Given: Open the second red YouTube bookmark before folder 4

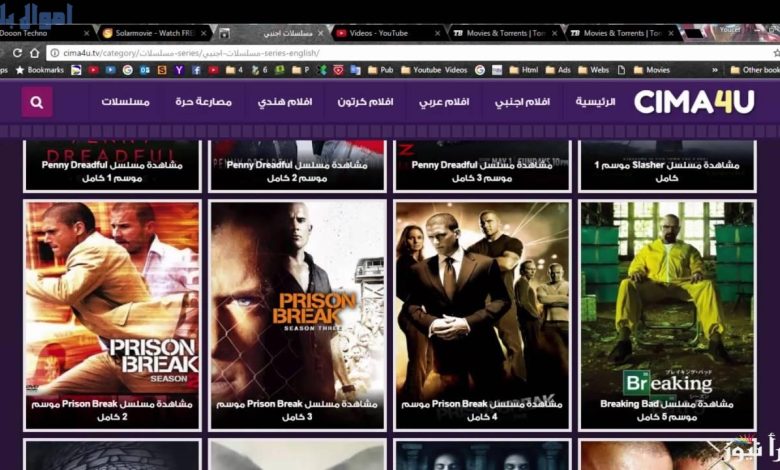Looking at the screenshot, I should coord(213,70).
